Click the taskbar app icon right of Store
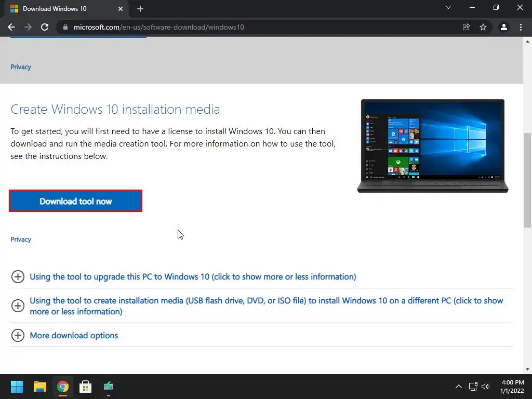532x399 pixels. (108, 387)
